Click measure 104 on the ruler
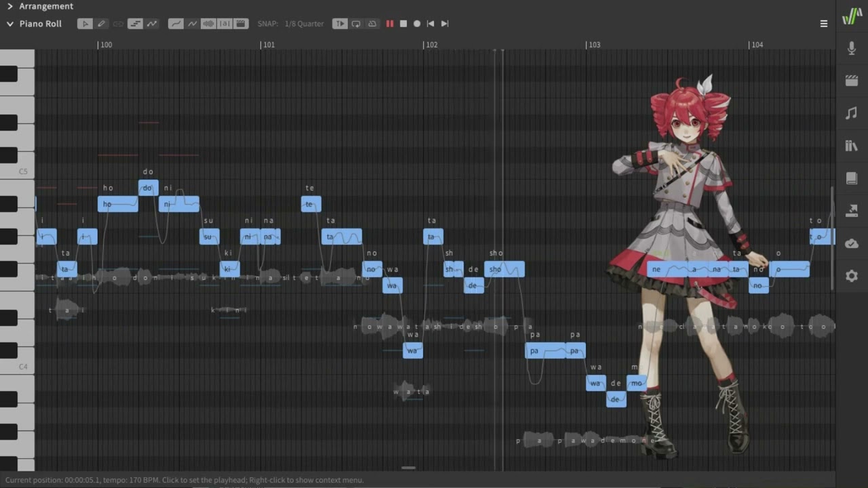The height and width of the screenshot is (488, 868). [x=757, y=45]
